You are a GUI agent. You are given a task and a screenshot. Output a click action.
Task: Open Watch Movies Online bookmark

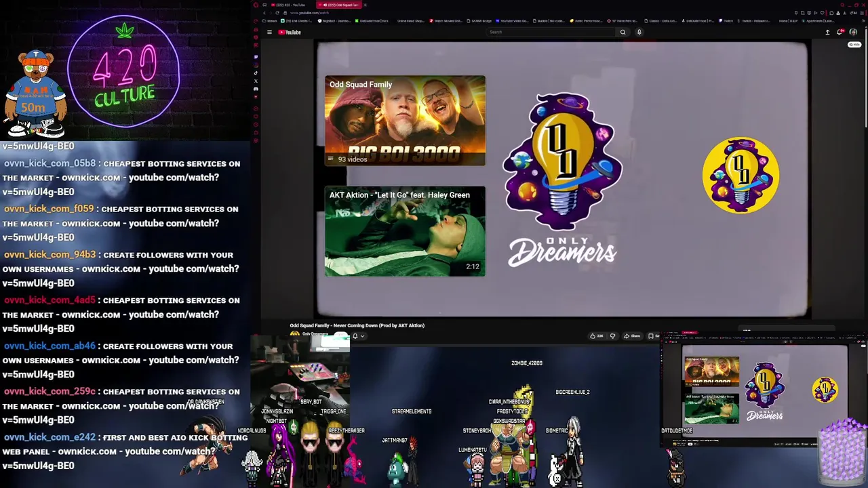pyautogui.click(x=446, y=21)
